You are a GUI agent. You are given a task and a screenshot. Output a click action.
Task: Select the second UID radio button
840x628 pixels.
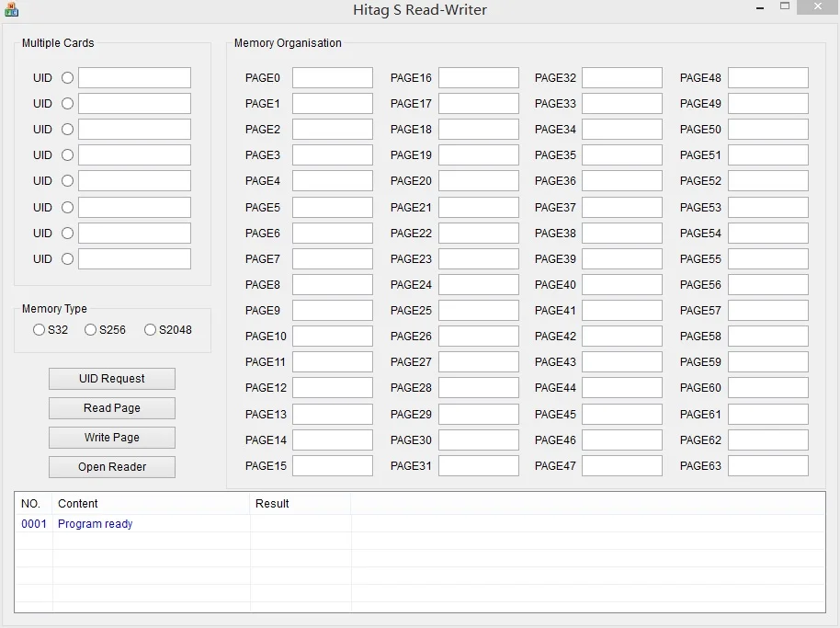[x=67, y=103]
